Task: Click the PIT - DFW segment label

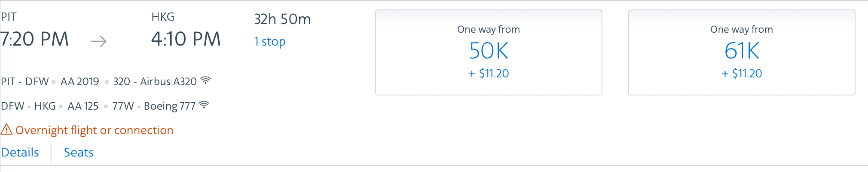Action: click(x=25, y=82)
